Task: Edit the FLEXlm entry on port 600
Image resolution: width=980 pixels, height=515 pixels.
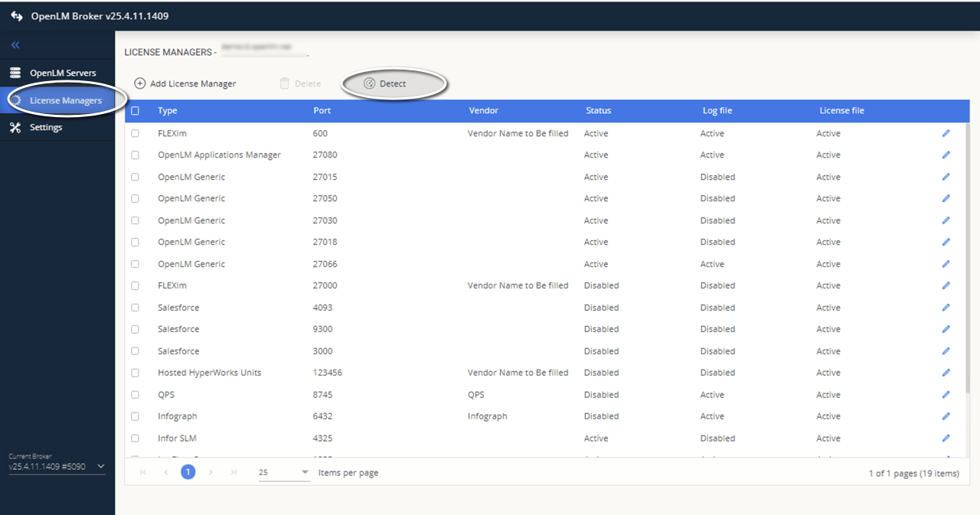Action: click(945, 132)
